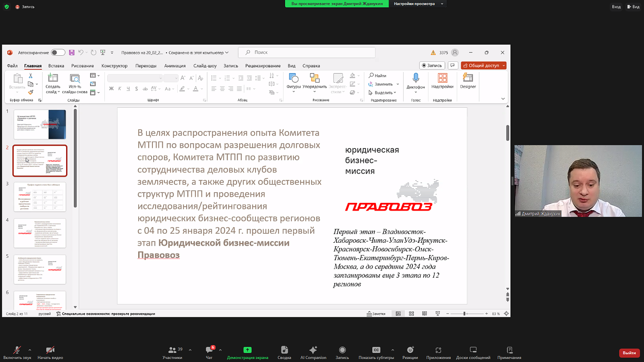Switch to Reading view in status bar
644x362 pixels.
pyautogui.click(x=425, y=314)
